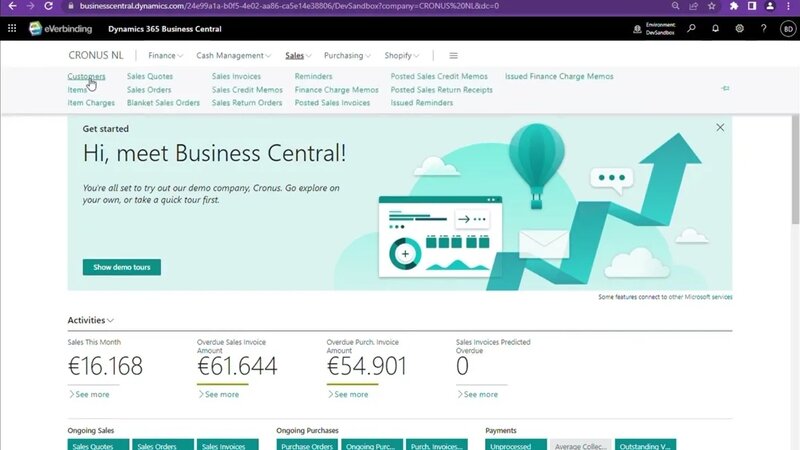Expand the Purchasing menu
This screenshot has width=800, height=450.
(347, 56)
